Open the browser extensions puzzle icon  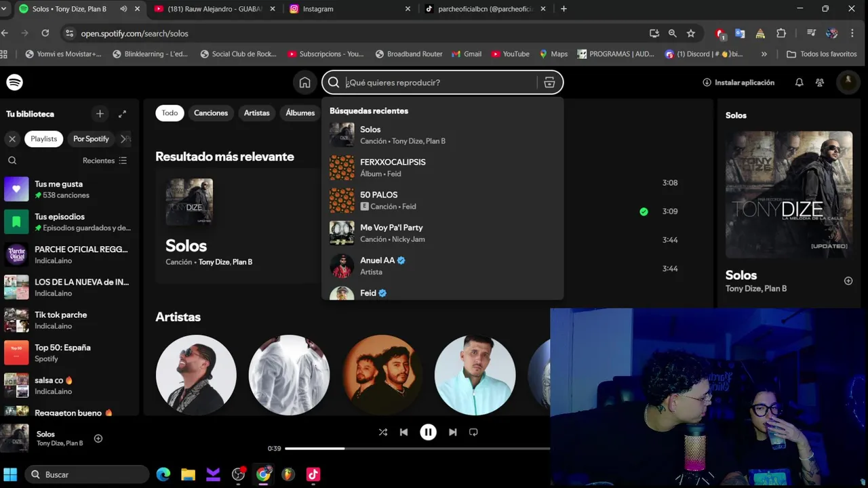click(x=781, y=33)
